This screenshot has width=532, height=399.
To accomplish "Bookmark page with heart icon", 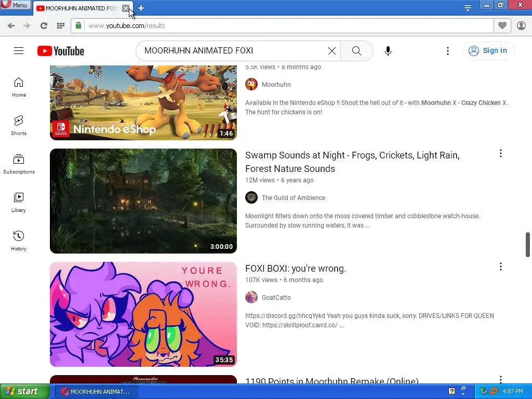I will coord(502,25).
